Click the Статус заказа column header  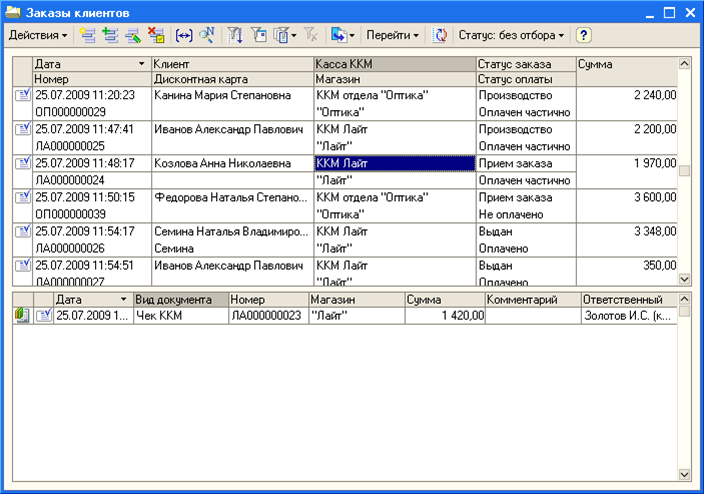[526, 64]
